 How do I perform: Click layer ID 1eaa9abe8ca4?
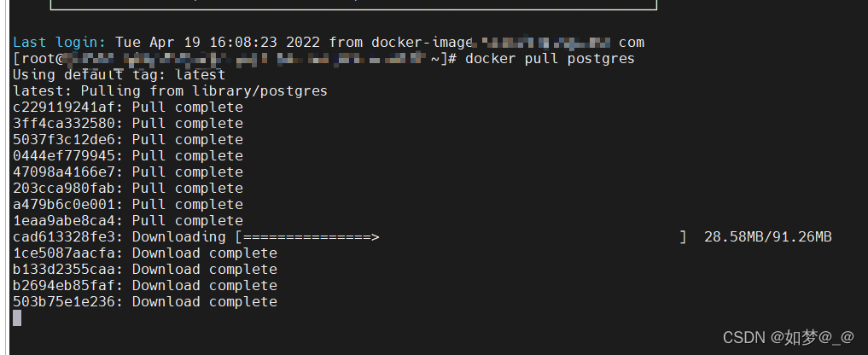(64, 221)
